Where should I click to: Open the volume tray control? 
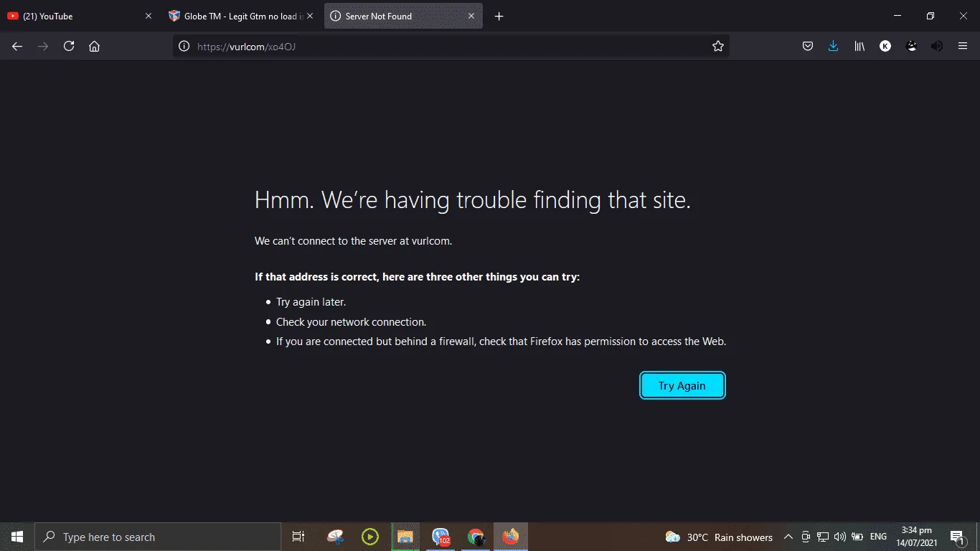pos(840,537)
